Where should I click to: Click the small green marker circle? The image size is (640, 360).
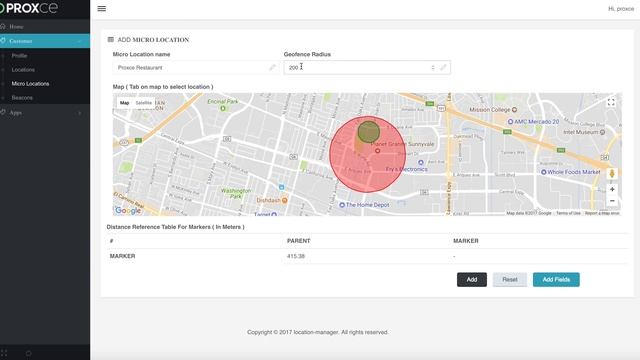(369, 131)
